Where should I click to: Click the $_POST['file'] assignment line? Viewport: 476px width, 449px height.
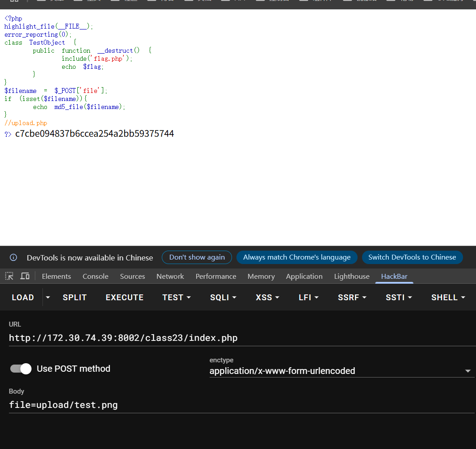(56, 91)
